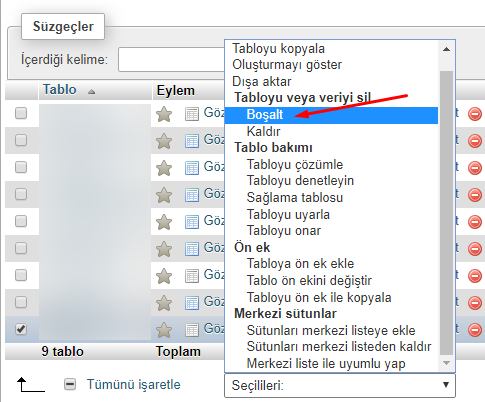The width and height of the screenshot is (485, 402).
Task: Click eighth row's favorite star
Action: [x=164, y=303]
